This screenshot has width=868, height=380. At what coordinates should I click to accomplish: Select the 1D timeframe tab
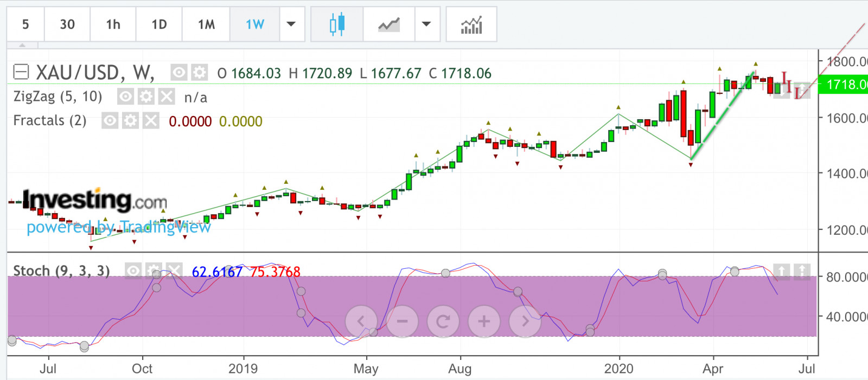(159, 24)
